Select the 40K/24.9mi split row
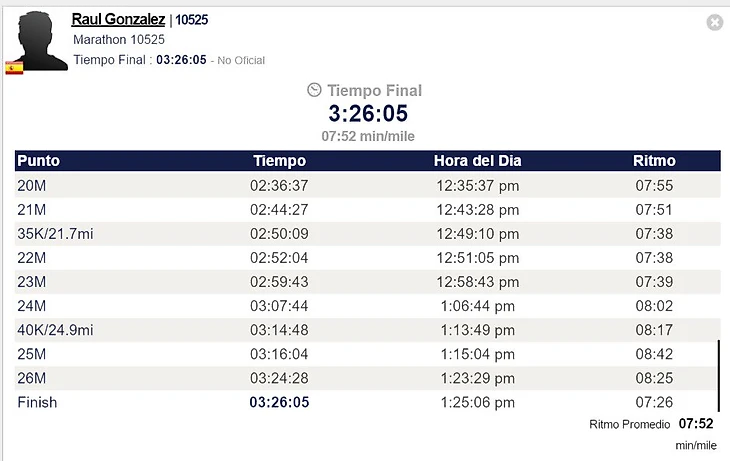The height and width of the screenshot is (461, 730). tap(367, 330)
